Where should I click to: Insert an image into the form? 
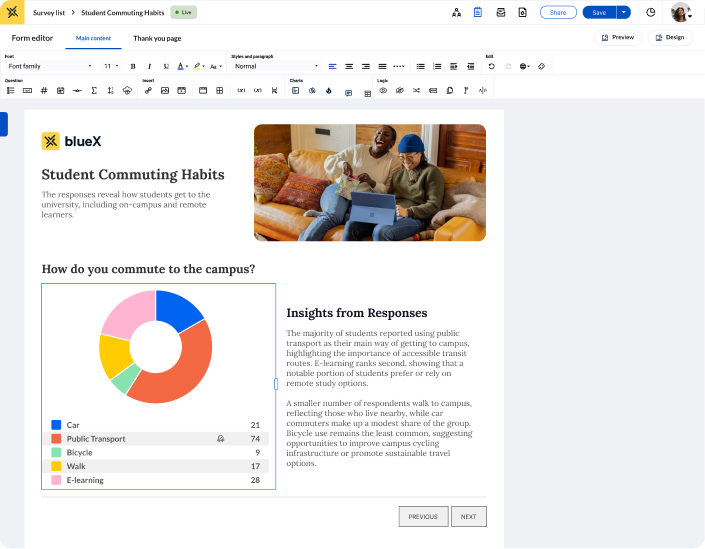point(165,90)
